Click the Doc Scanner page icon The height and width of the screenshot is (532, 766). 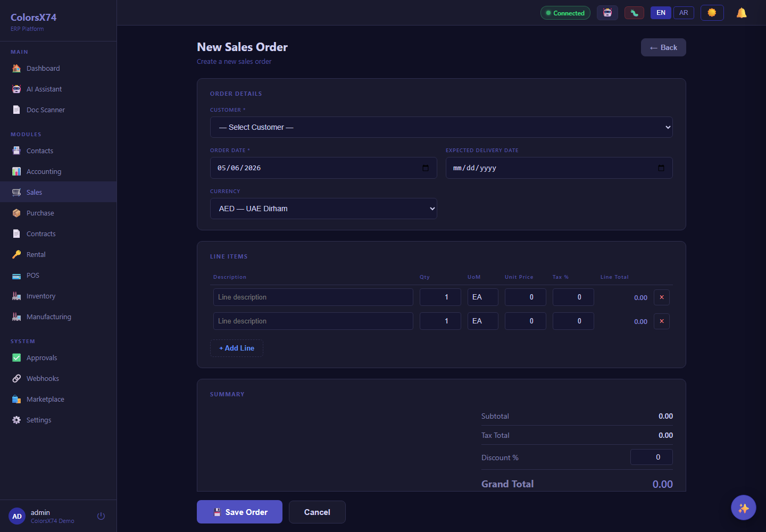click(x=16, y=110)
